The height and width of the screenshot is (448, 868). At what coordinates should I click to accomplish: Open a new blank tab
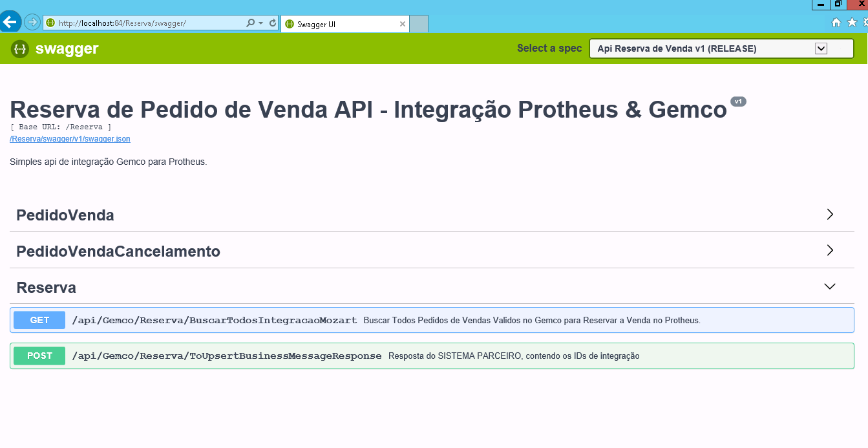pyautogui.click(x=419, y=24)
